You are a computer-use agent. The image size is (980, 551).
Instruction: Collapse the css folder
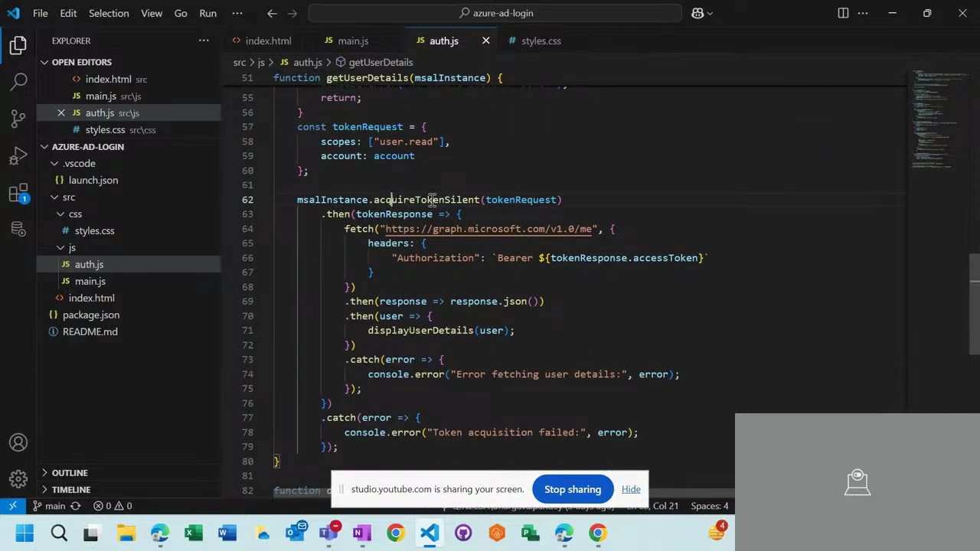75,214
